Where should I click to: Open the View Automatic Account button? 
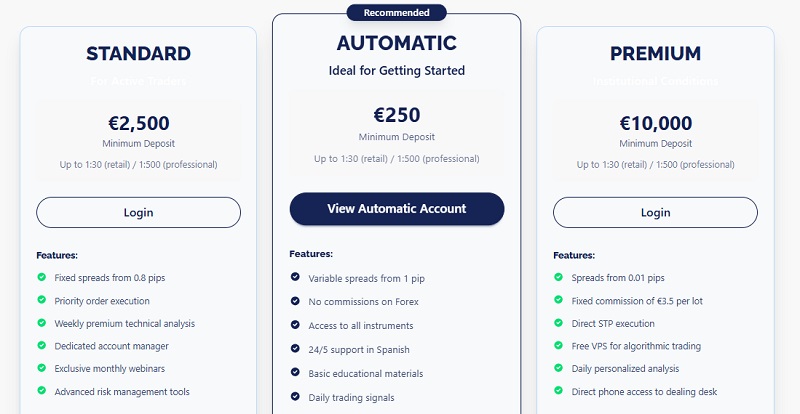point(397,209)
